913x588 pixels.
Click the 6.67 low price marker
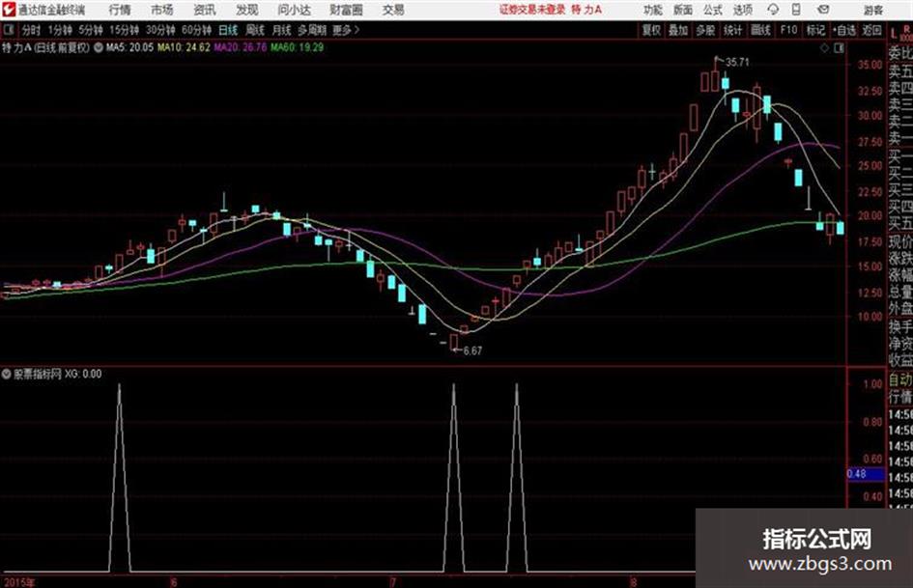tap(472, 351)
